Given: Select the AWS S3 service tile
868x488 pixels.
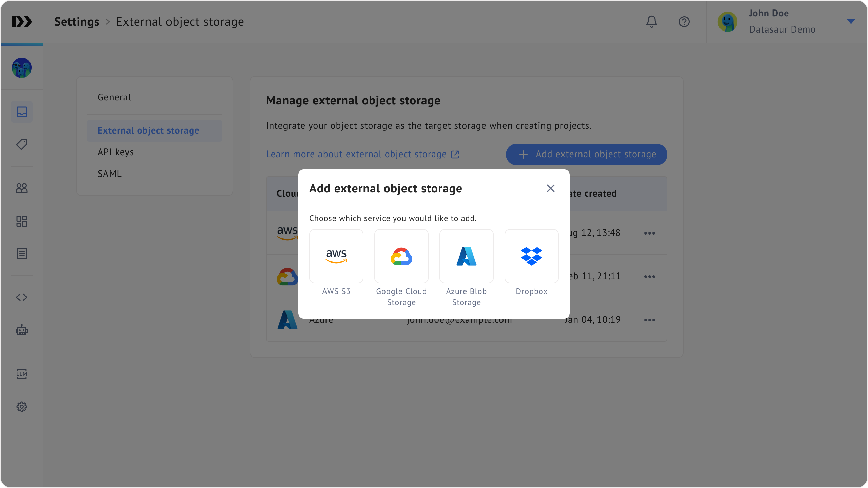Looking at the screenshot, I should pyautogui.click(x=336, y=256).
